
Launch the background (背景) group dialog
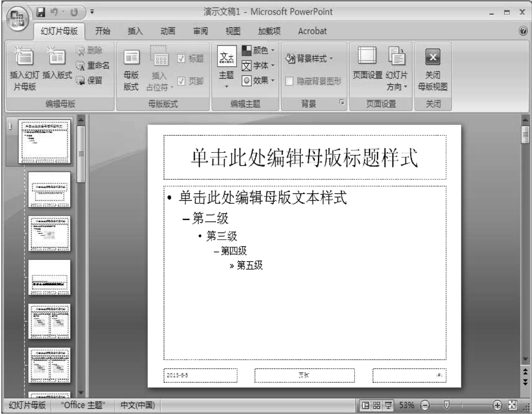(342, 102)
